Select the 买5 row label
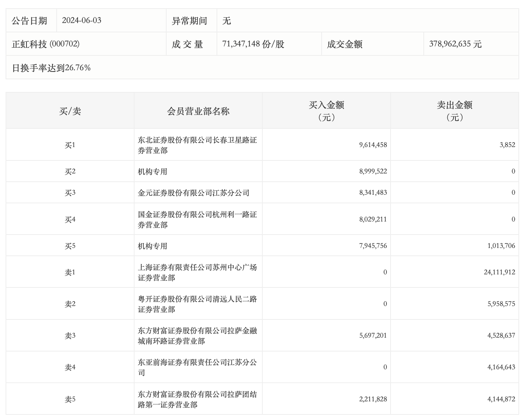 coord(70,246)
